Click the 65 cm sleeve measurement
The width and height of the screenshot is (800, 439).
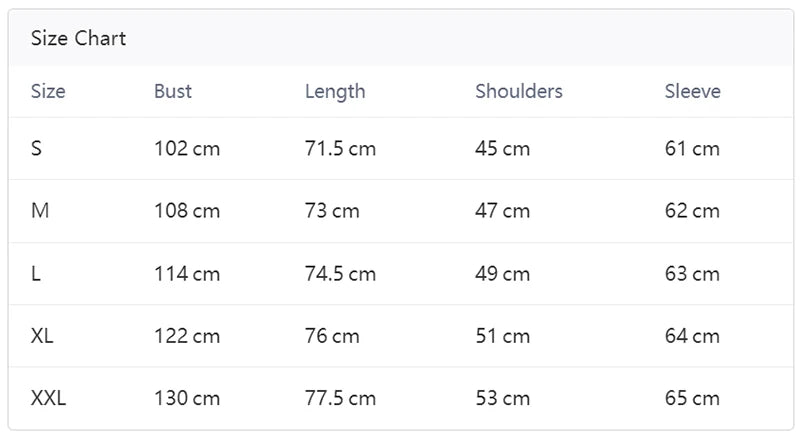point(692,398)
